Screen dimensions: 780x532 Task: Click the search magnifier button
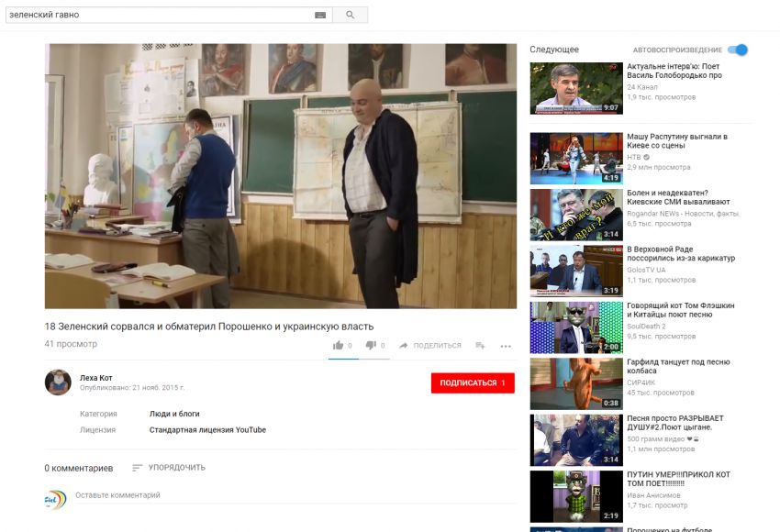click(x=351, y=15)
